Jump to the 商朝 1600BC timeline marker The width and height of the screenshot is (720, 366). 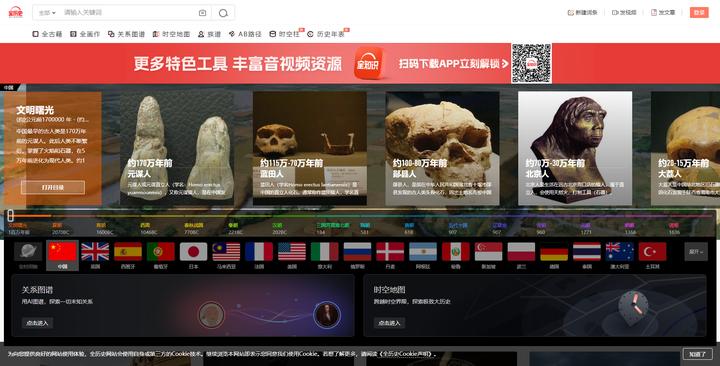click(x=104, y=229)
